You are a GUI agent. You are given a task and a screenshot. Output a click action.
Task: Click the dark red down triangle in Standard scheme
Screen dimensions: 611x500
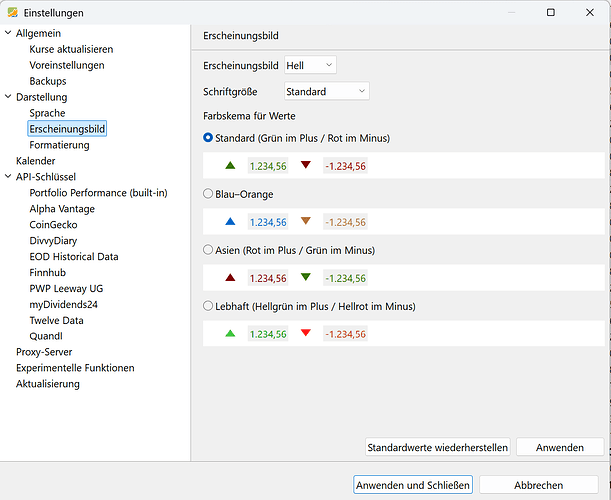[x=306, y=166]
